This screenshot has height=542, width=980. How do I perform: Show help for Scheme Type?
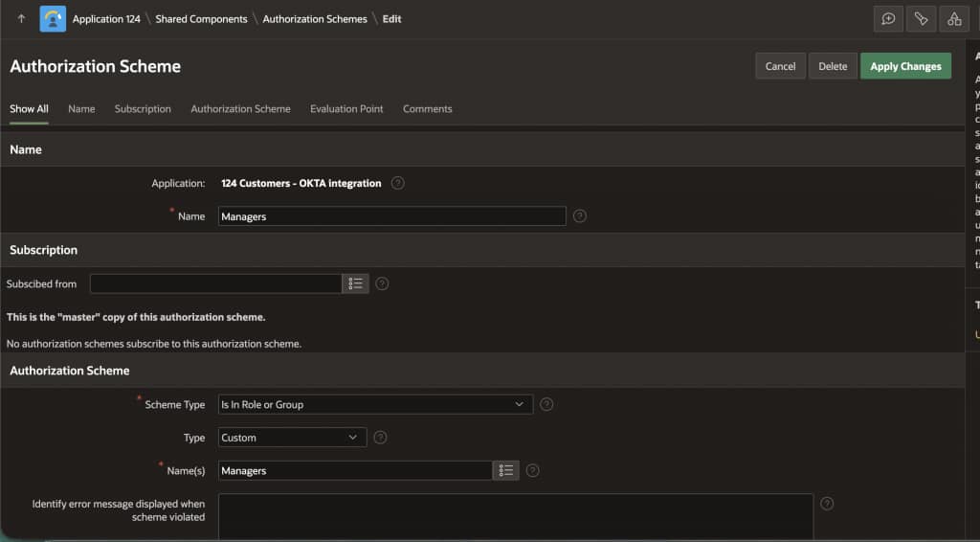click(546, 404)
